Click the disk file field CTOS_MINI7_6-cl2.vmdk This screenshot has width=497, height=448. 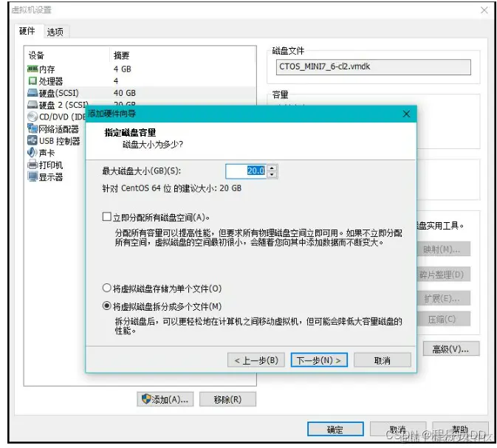pyautogui.click(x=374, y=67)
